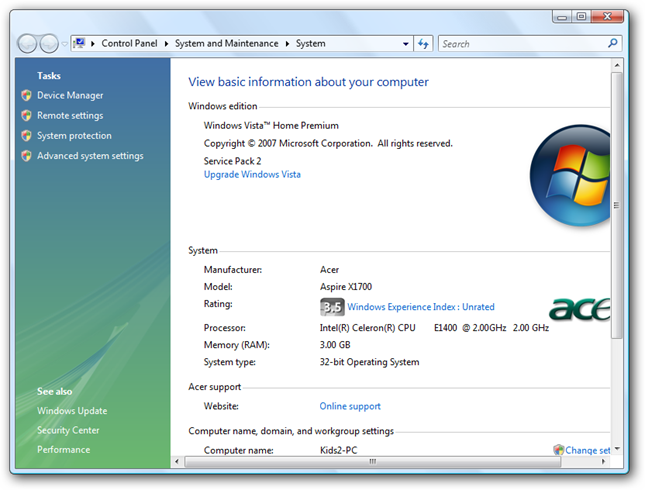645x490 pixels.
Task: Open the address bar history dropdown
Action: pyautogui.click(x=406, y=44)
